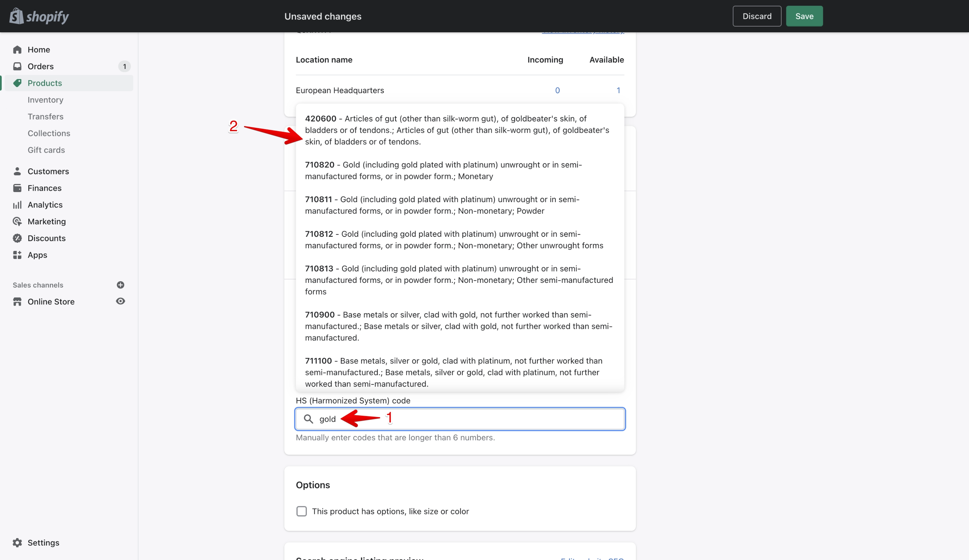
Task: Click the Analytics bar chart icon
Action: pos(17,205)
